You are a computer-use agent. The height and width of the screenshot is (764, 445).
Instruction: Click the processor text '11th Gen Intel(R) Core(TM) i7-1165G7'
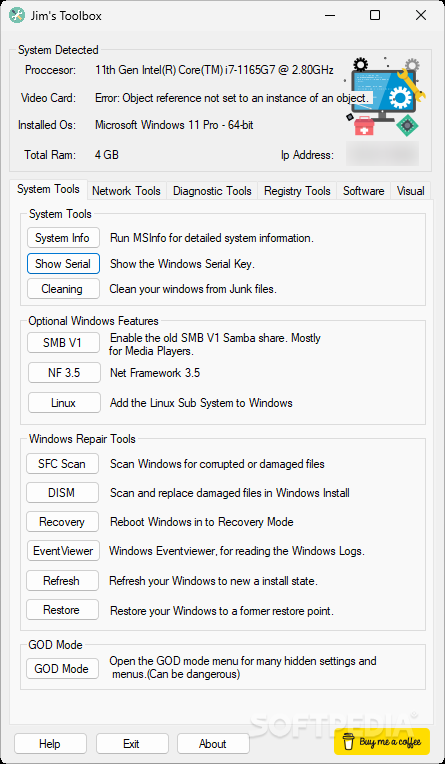[x=214, y=70]
